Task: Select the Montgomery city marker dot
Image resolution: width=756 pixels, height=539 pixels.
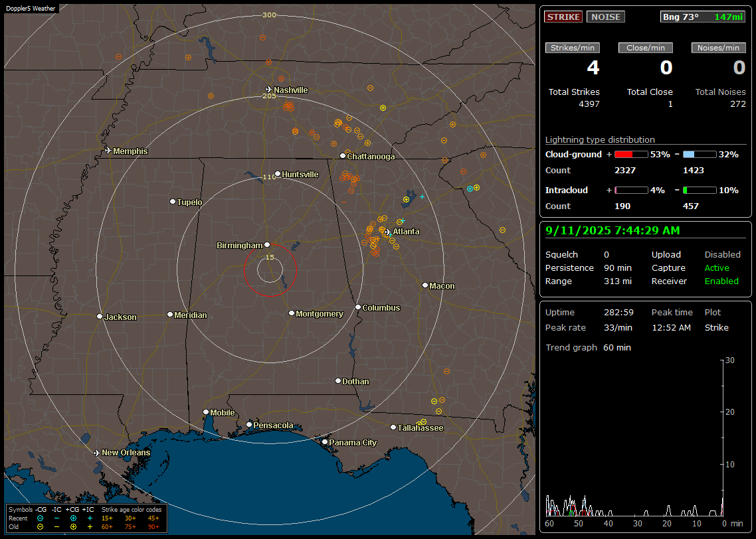Action: [x=292, y=313]
